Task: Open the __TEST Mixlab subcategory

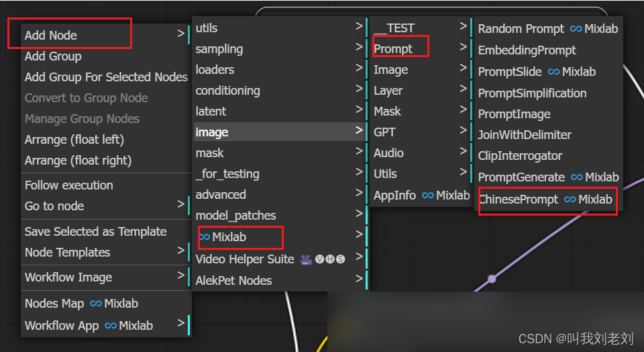Action: pyautogui.click(x=421, y=28)
